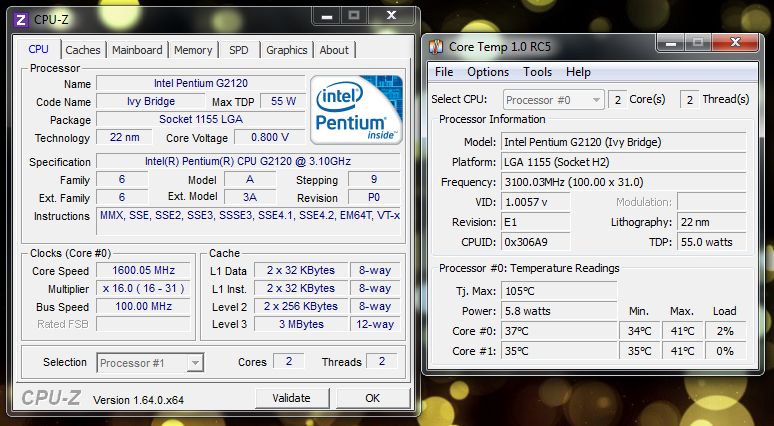
Task: Click the VID 1.0057 v value
Action: tap(536, 202)
